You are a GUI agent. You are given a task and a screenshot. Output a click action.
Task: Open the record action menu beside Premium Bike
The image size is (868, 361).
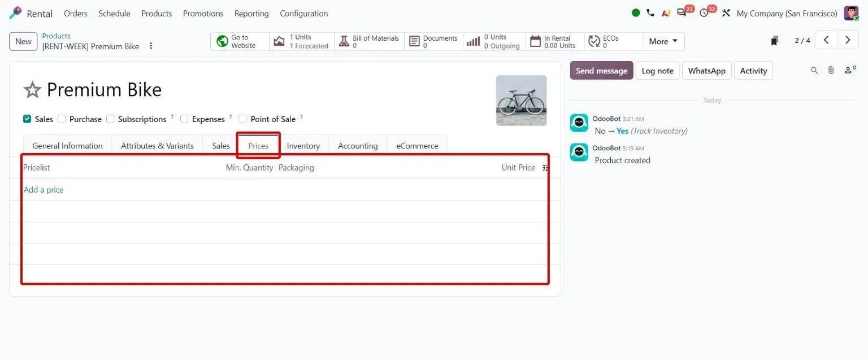click(x=151, y=46)
